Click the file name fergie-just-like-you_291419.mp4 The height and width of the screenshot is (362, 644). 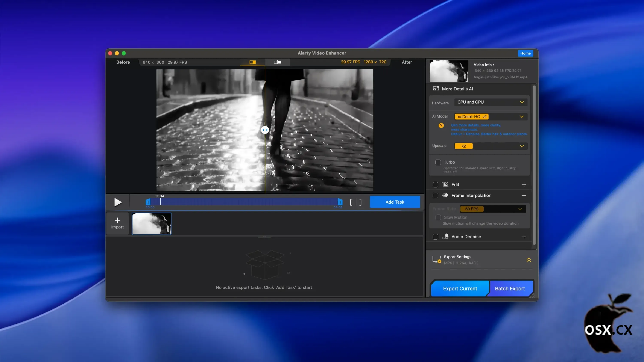(x=501, y=77)
